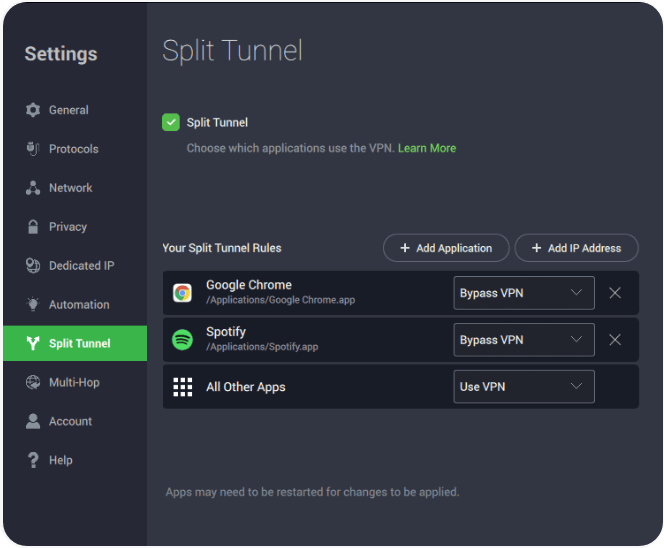Click the Google Chrome app icon
The image size is (664, 548).
click(x=183, y=293)
